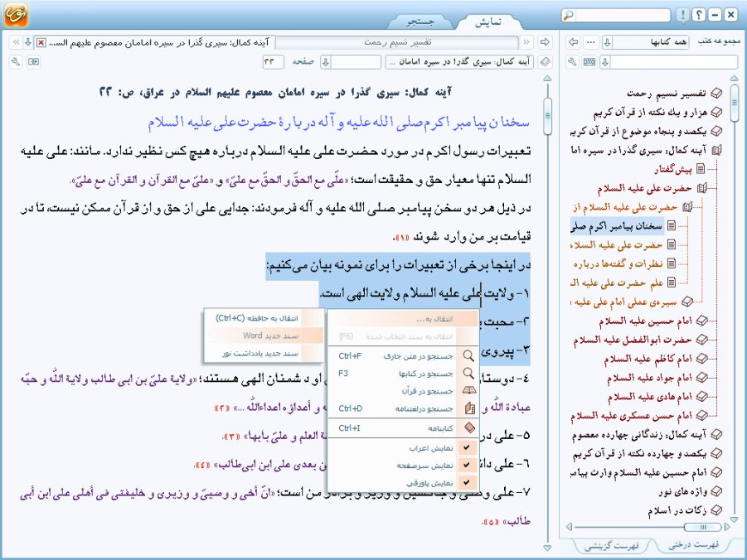The image size is (747, 560).
Task: Click the wrench icon in the viewer toolbar
Action: pos(16,62)
